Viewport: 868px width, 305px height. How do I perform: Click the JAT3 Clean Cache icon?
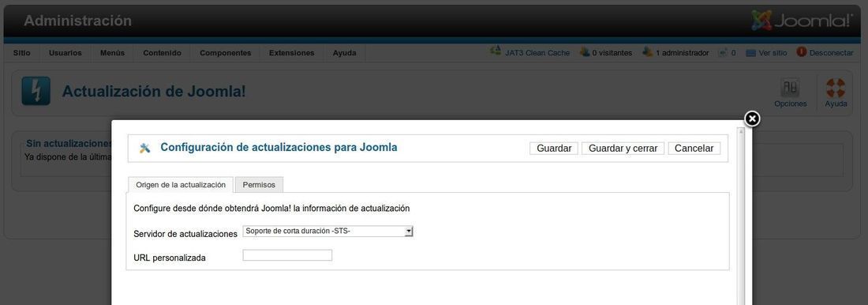click(x=496, y=51)
